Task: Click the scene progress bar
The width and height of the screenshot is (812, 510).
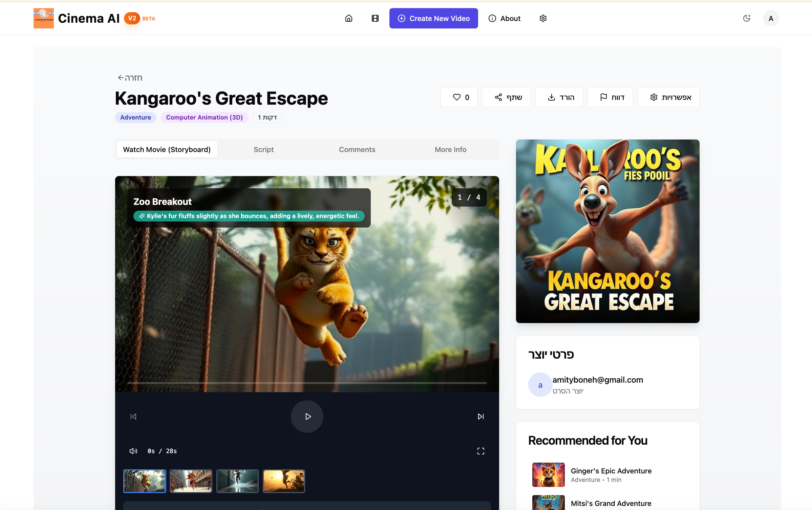Action: tap(307, 383)
